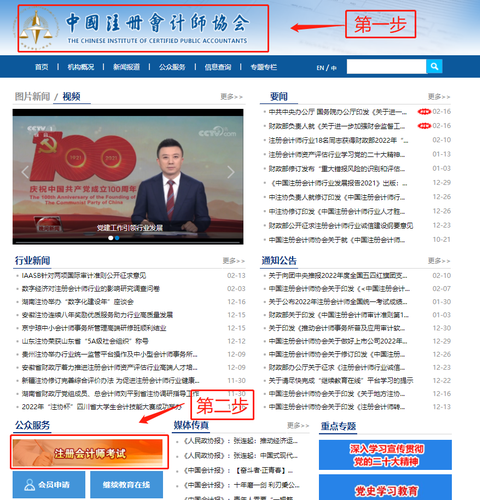Open 《中国会计报》:【奋斗者·正青春】 article
The width and height of the screenshot is (480, 500).
pyautogui.click(x=238, y=471)
